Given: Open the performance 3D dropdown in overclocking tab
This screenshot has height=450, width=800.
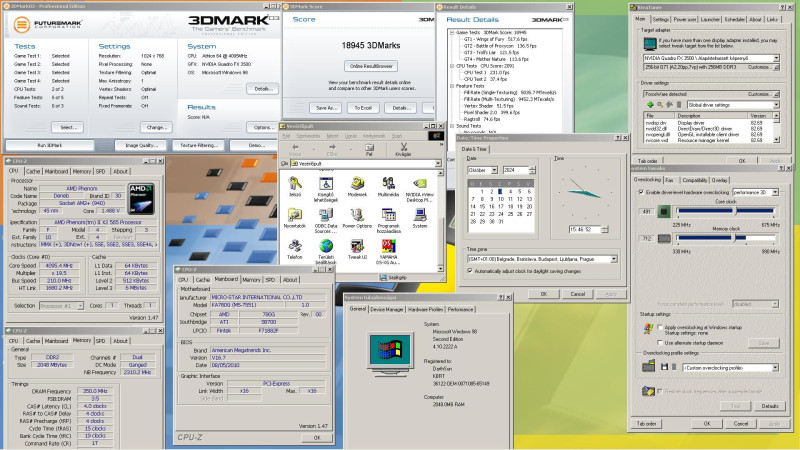Looking at the screenshot, I should point(774,192).
